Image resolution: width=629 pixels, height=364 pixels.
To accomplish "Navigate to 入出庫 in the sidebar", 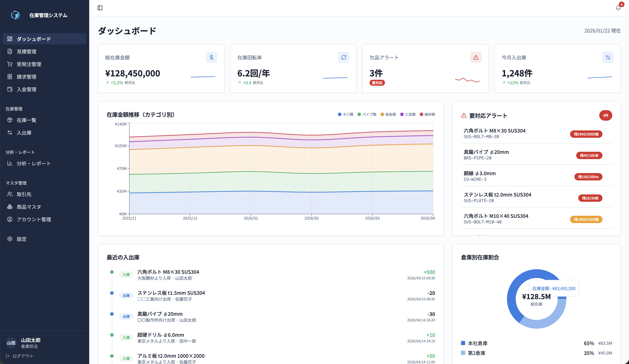I will click(44, 133).
